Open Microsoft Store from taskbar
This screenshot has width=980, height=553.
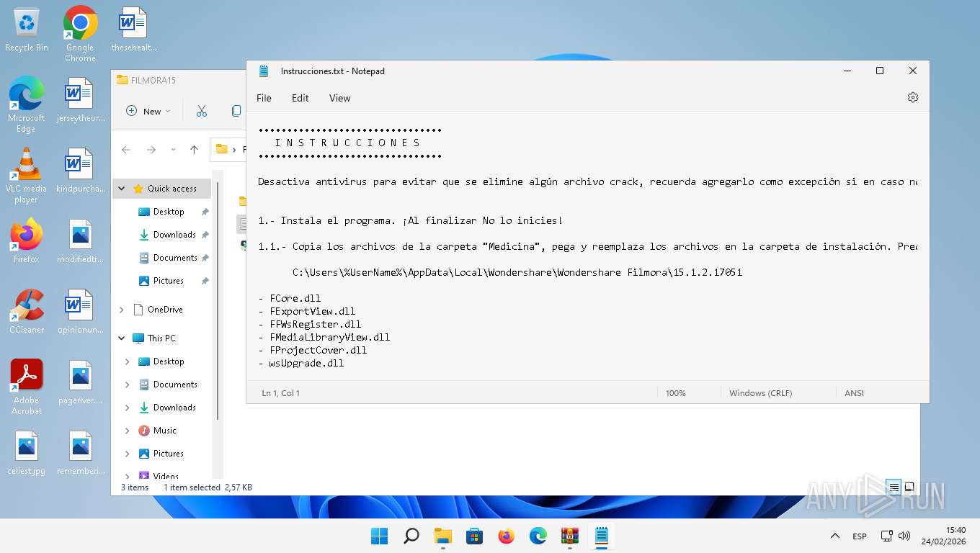(x=474, y=536)
